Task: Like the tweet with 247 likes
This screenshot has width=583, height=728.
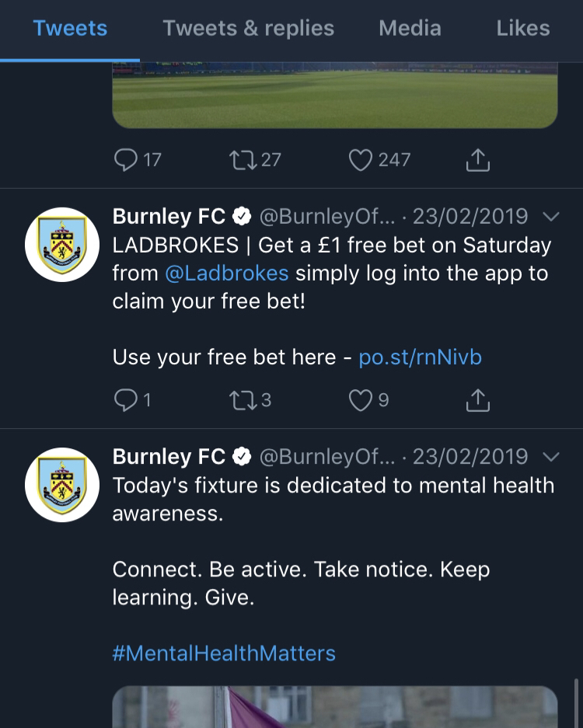Action: tap(360, 160)
